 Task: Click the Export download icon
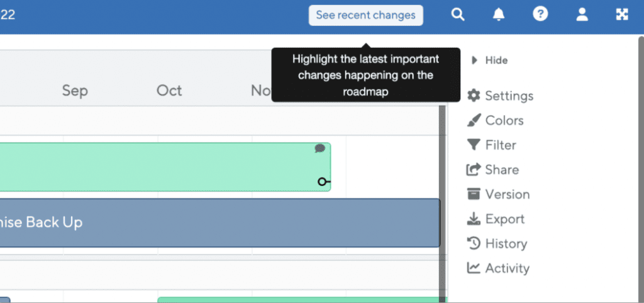point(474,219)
